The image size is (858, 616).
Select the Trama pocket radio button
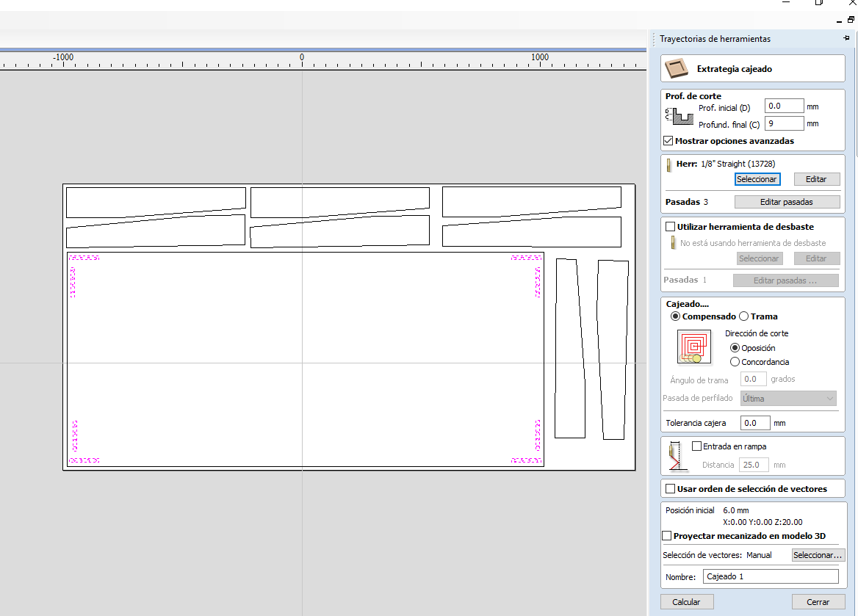pos(744,316)
